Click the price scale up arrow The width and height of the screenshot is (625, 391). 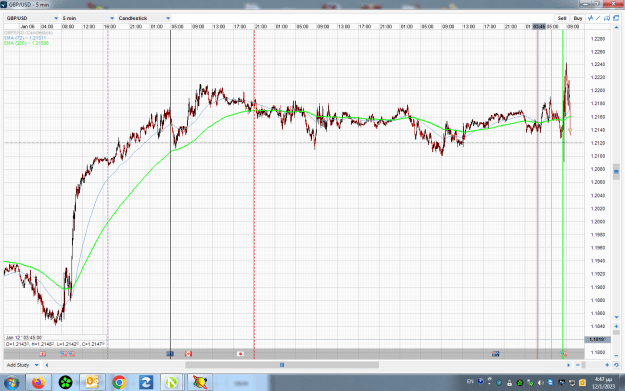(x=616, y=27)
